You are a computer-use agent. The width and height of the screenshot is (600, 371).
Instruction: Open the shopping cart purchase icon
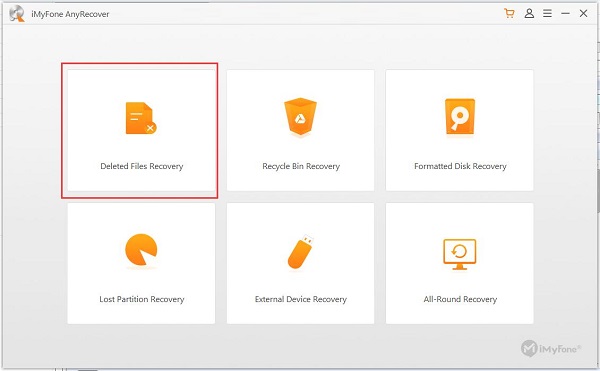[509, 14]
